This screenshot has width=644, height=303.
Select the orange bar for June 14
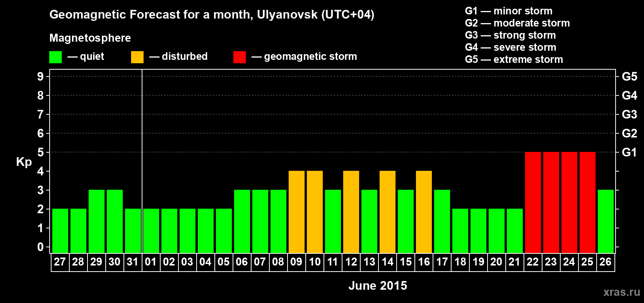click(388, 212)
